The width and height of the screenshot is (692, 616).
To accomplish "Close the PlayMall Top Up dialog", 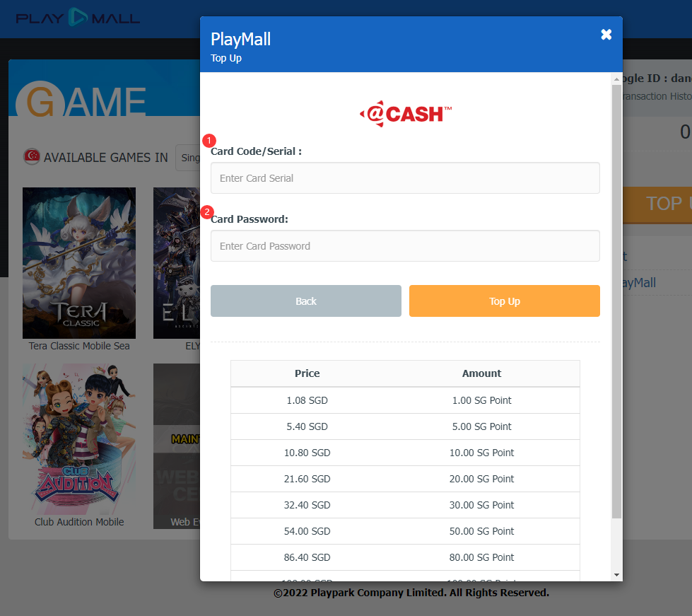I will click(606, 35).
